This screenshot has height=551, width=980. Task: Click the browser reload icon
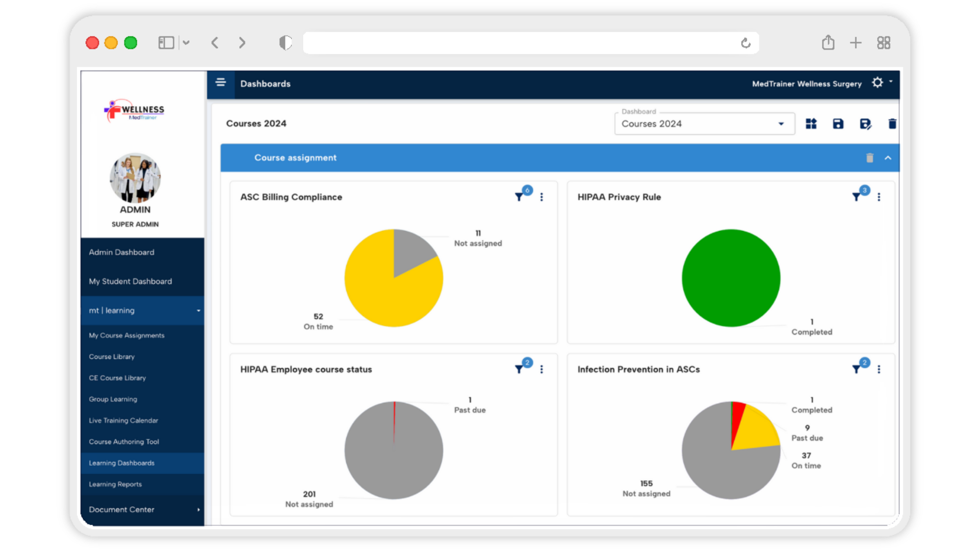pyautogui.click(x=746, y=43)
